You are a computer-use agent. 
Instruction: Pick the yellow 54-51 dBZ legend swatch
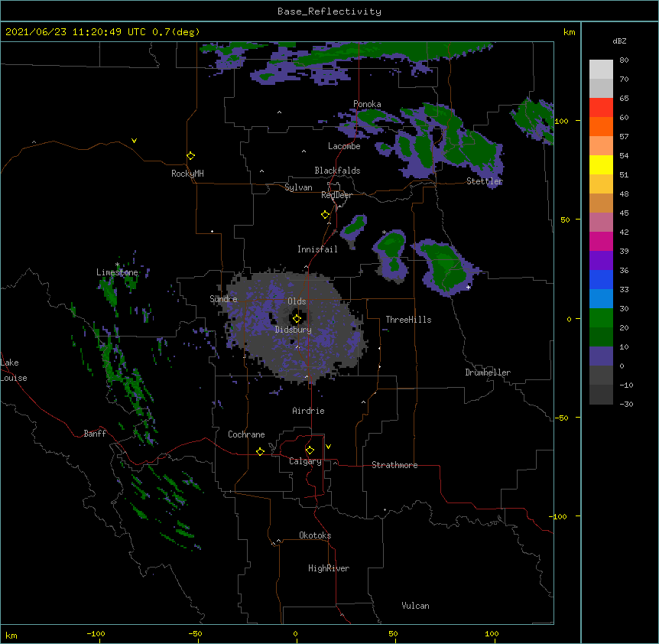click(x=601, y=165)
